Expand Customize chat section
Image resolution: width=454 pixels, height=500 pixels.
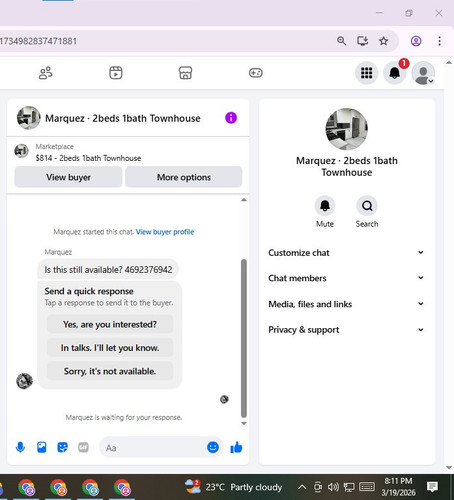[x=346, y=253]
